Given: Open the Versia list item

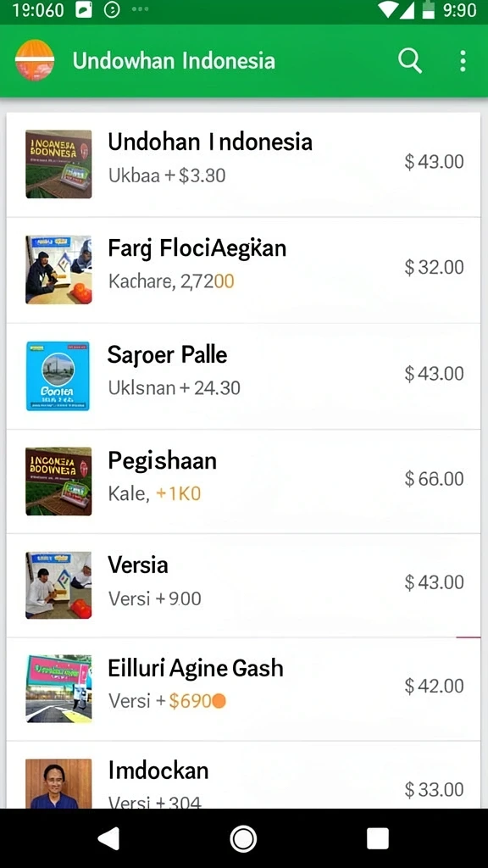Looking at the screenshot, I should pyautogui.click(x=243, y=585).
